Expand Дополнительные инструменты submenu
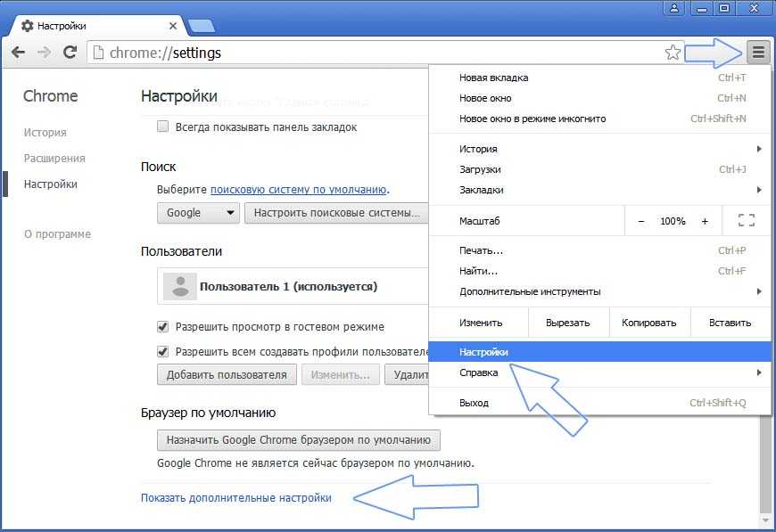This screenshot has height=532, width=776. 599,291
